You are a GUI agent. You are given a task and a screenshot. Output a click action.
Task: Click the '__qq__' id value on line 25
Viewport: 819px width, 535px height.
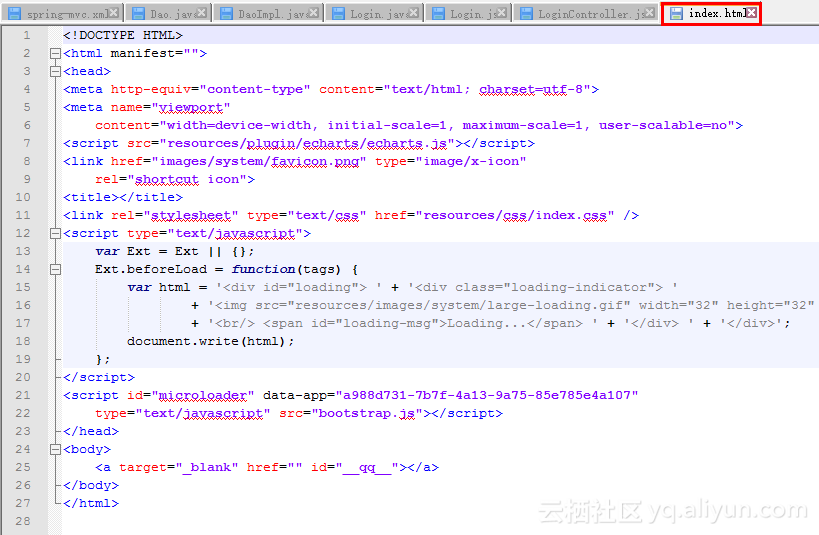(367, 467)
